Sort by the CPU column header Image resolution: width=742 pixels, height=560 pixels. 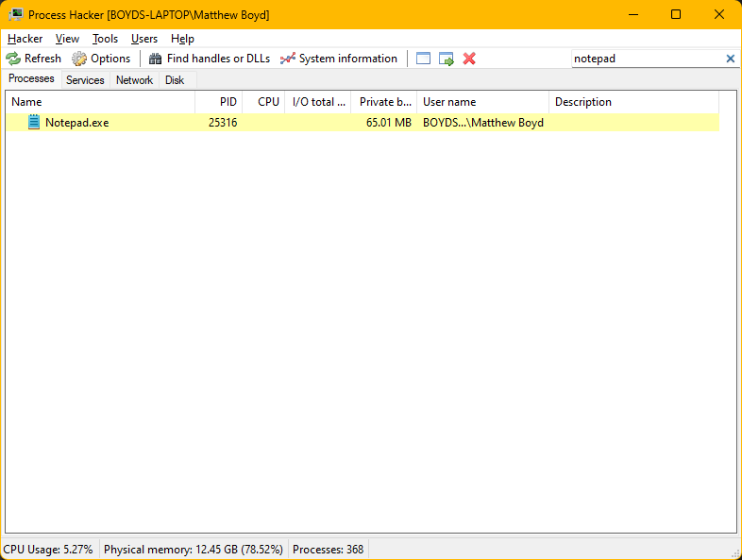click(263, 102)
